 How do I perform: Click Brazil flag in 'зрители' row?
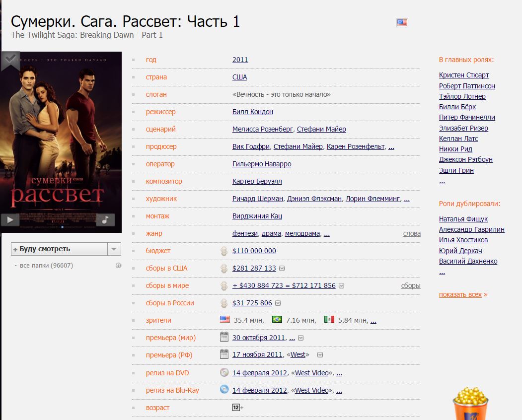click(x=277, y=320)
